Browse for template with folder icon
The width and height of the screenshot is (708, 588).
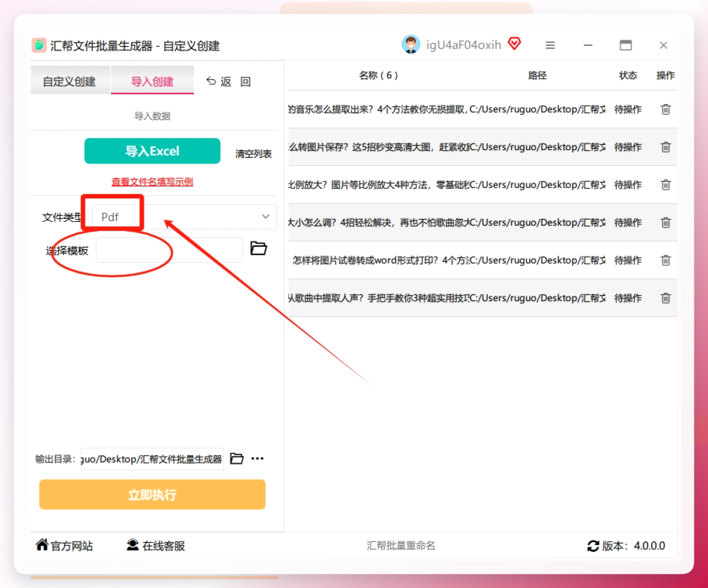click(x=258, y=248)
